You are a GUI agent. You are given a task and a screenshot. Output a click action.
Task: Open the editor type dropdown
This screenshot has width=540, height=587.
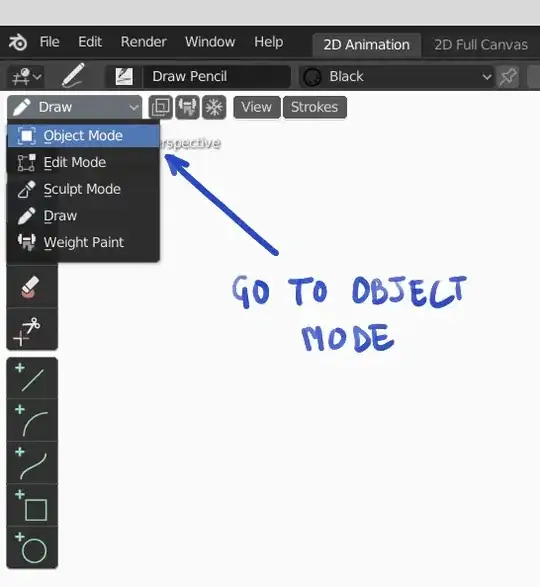(26, 77)
